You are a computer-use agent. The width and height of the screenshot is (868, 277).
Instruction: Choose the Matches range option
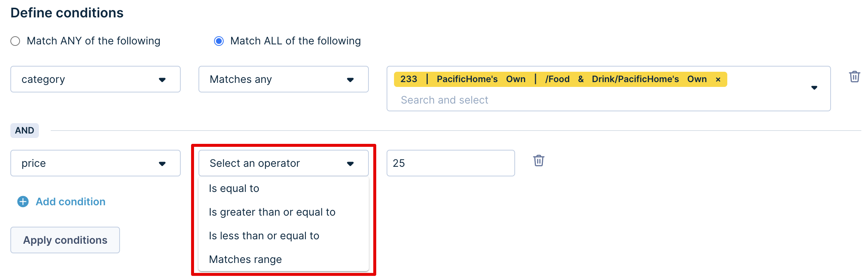pyautogui.click(x=284, y=260)
